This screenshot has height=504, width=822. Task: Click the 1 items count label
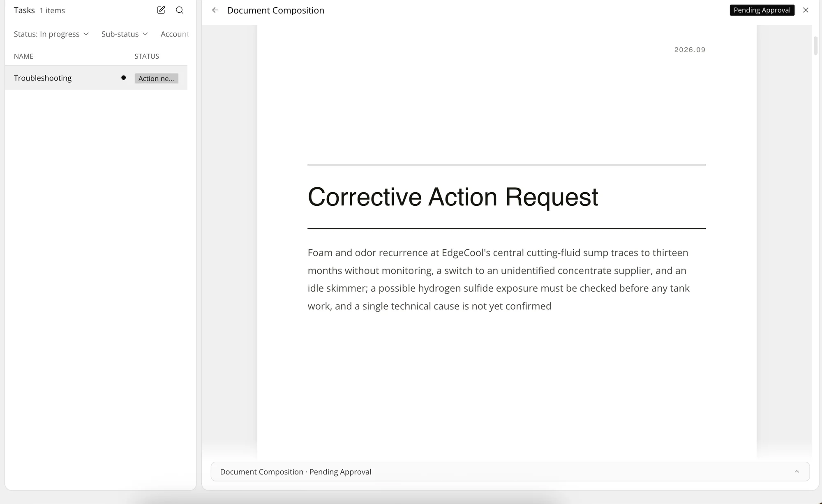coord(52,11)
